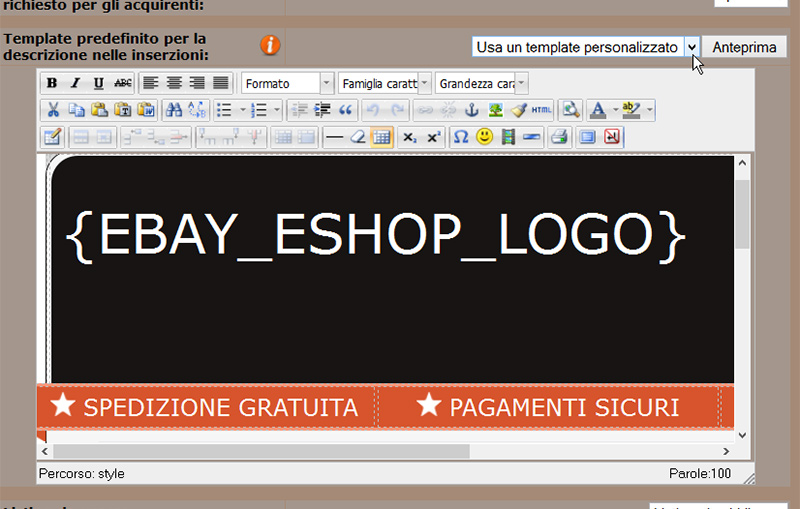This screenshot has height=509, width=800.
Task: Expand text color picker arrow
Action: (615, 110)
